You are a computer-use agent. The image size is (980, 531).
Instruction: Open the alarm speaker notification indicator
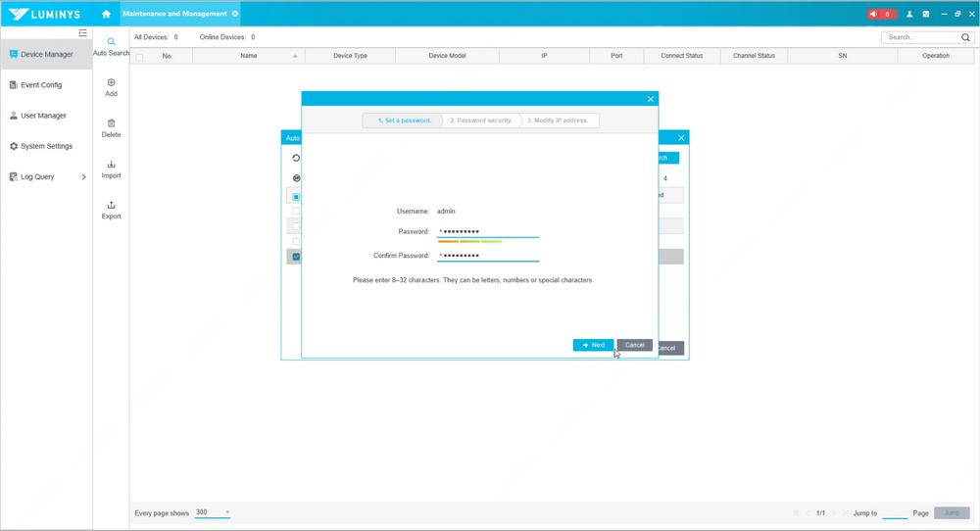tap(881, 14)
